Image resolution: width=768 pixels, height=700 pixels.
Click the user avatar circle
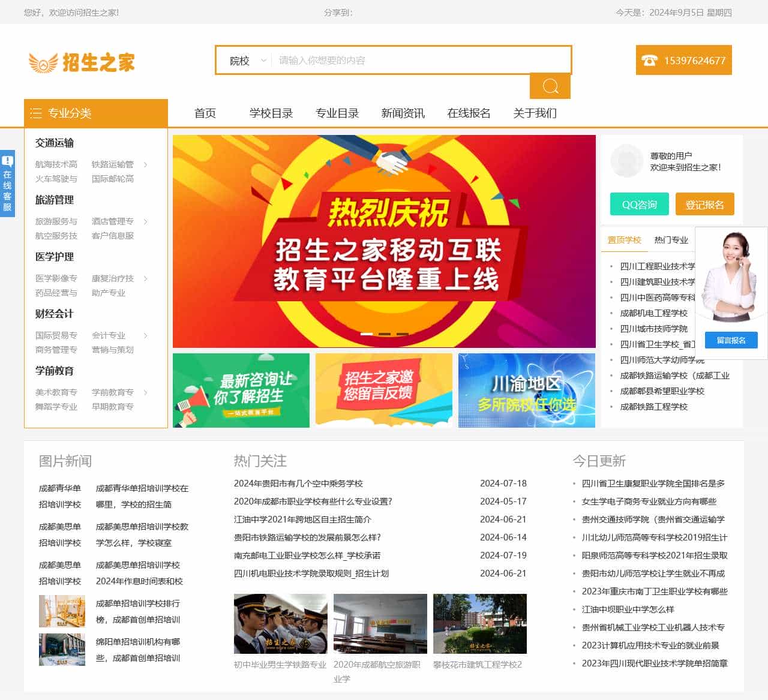[x=626, y=161]
